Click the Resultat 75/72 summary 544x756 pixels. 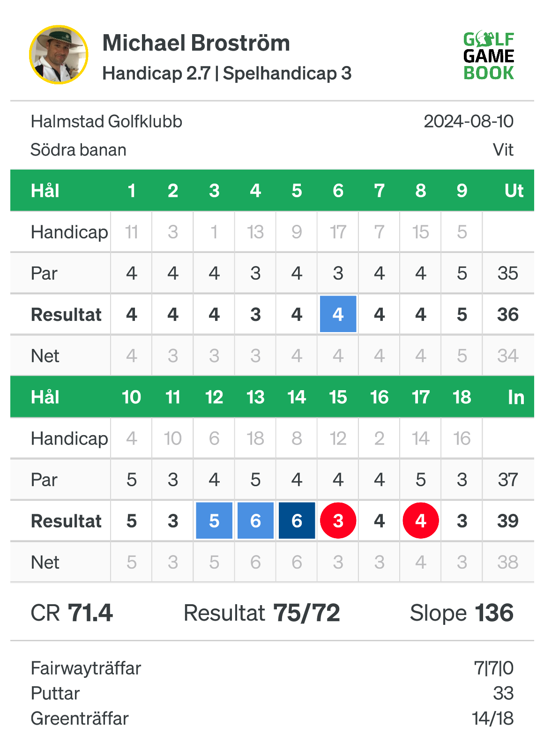262,613
